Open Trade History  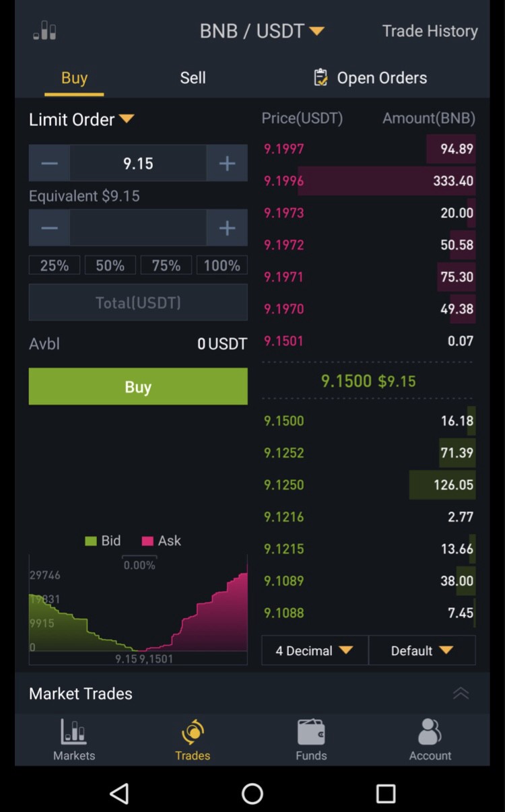(x=430, y=31)
